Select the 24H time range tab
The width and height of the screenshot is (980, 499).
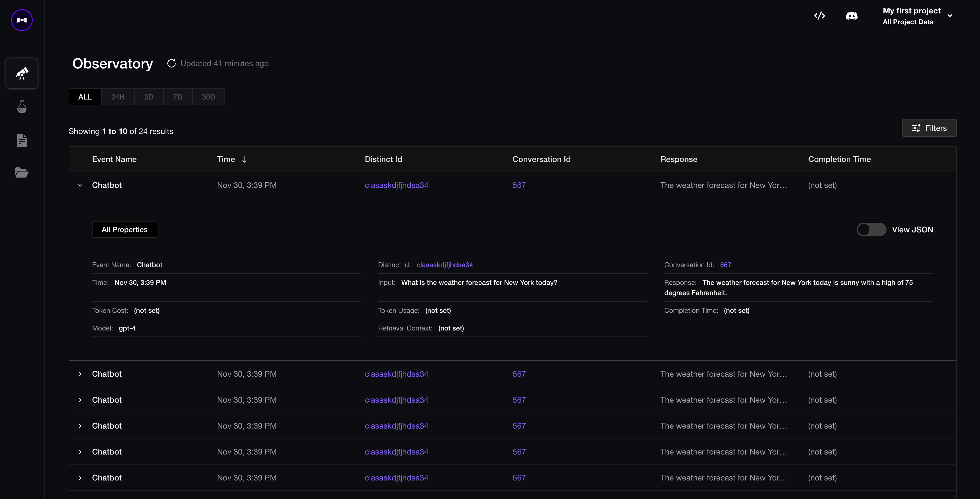(118, 97)
